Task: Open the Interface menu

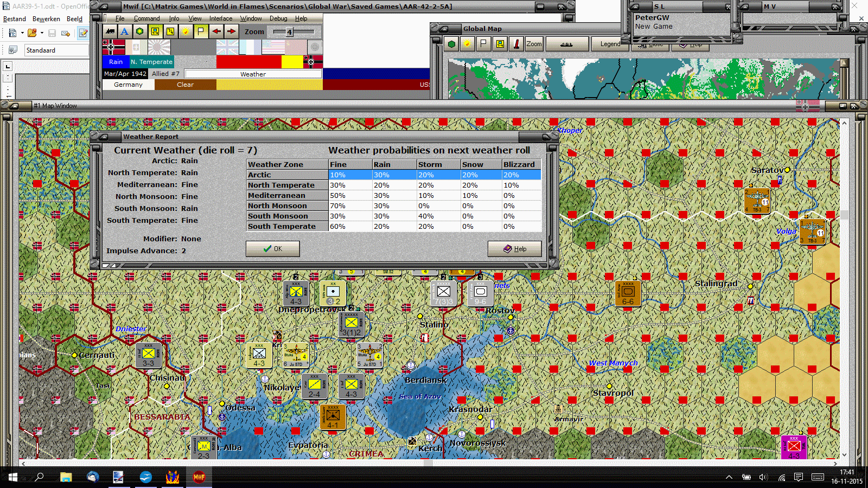Action: (x=221, y=18)
